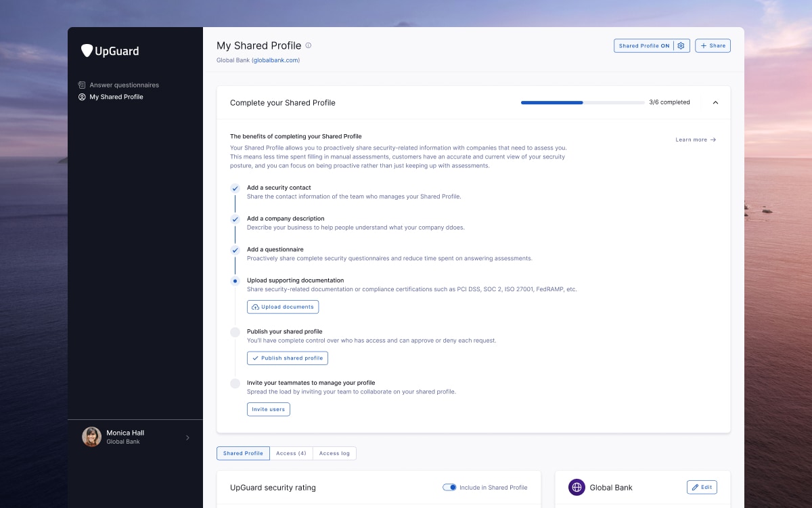
Task: Click Add a company description step title
Action: pyautogui.click(x=286, y=219)
